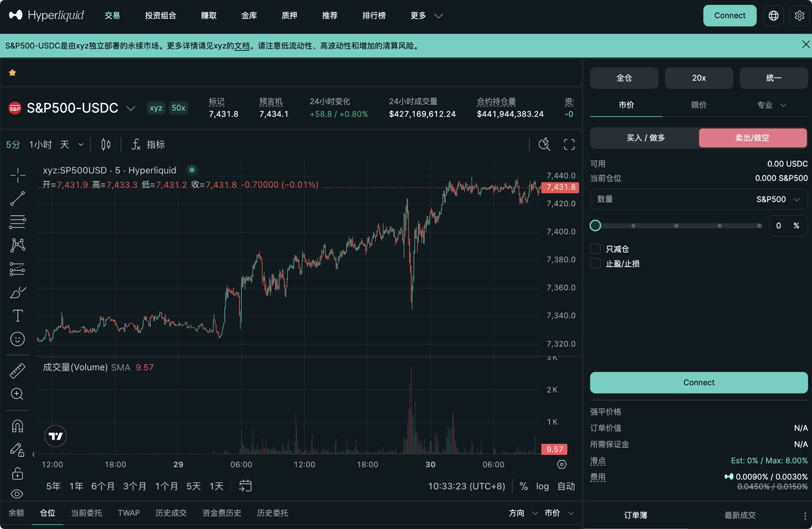Click the Connect button in header
The image size is (812, 529).
(x=730, y=15)
